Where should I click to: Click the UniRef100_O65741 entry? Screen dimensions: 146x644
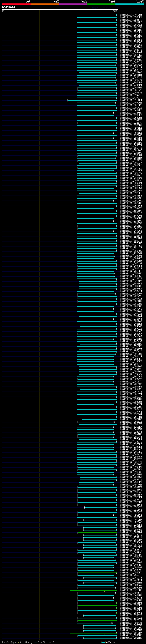(131, 48)
